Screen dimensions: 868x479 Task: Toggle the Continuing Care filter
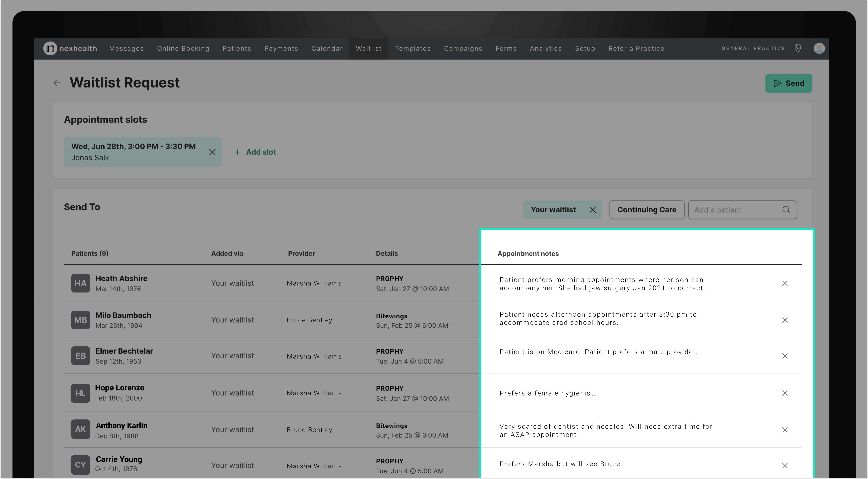pos(647,210)
